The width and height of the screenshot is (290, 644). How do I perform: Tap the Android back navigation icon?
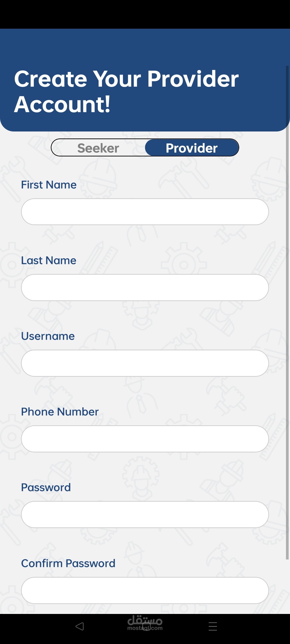click(80, 626)
